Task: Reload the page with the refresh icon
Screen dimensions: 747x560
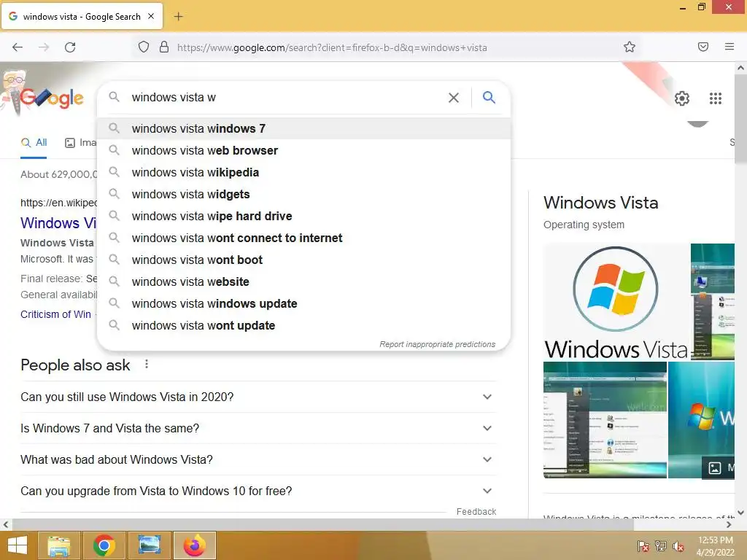Action: tap(70, 47)
